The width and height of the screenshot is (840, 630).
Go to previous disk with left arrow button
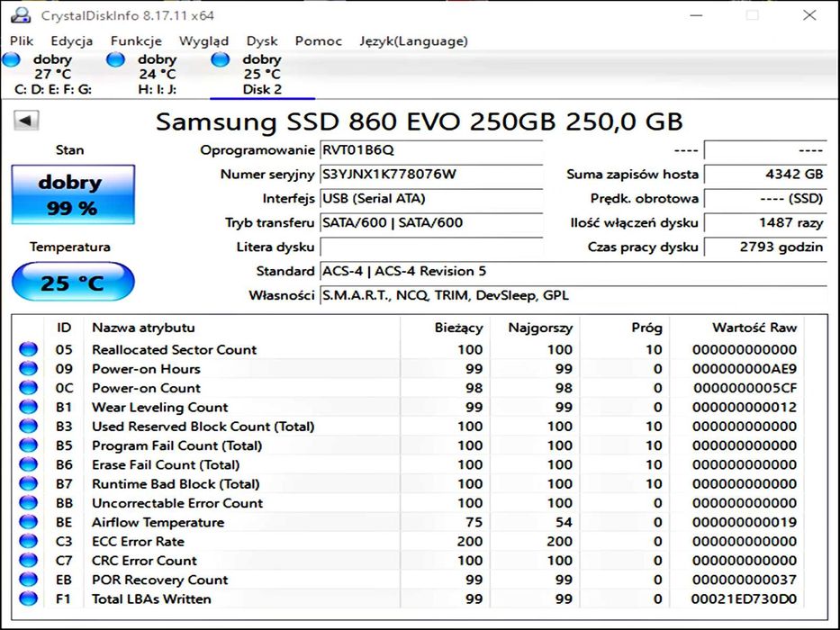point(26,121)
